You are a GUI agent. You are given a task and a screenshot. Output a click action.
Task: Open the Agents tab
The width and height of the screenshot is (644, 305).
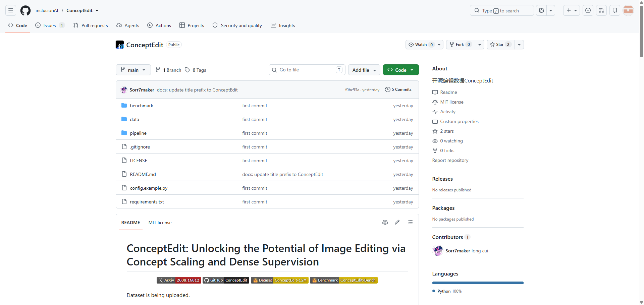(x=128, y=25)
